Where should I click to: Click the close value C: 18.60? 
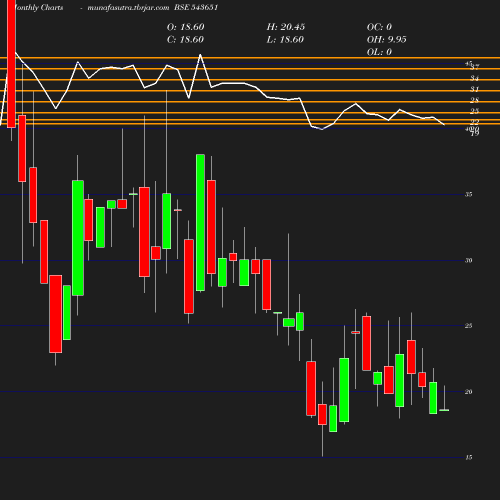[x=185, y=40]
